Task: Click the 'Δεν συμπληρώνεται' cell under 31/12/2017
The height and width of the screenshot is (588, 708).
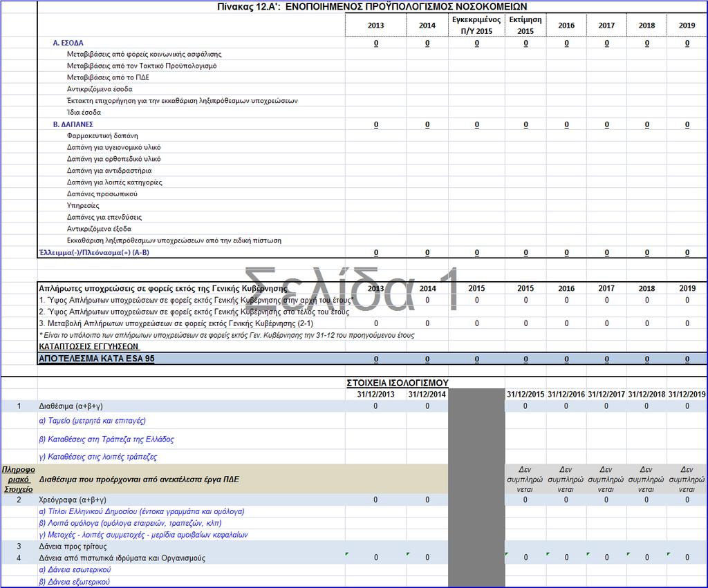Action: click(606, 480)
